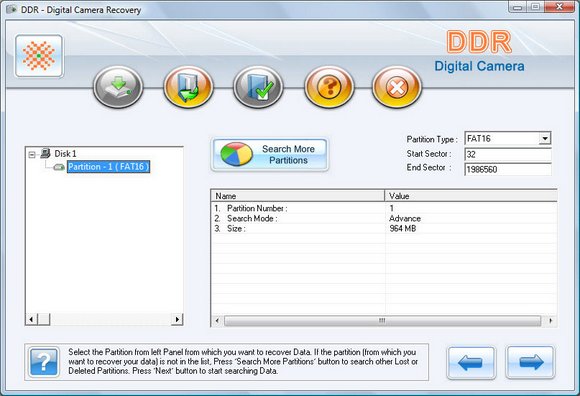Click right arrow of tree panel scrollbar
This screenshot has width=580, height=396.
click(x=177, y=319)
